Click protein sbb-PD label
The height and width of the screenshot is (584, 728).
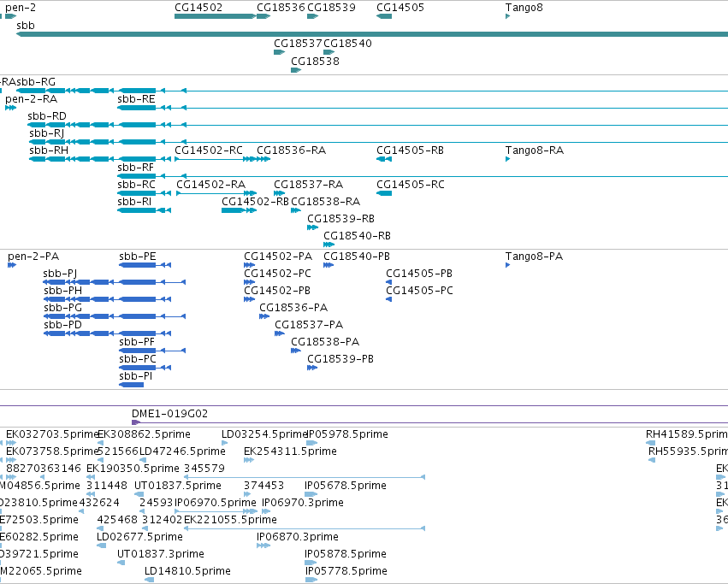point(62,325)
